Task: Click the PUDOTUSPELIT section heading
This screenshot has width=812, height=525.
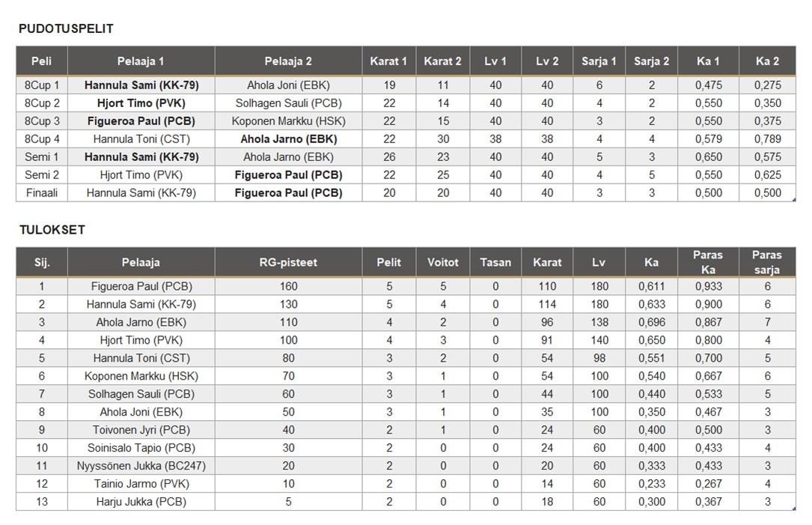Action: (66, 28)
